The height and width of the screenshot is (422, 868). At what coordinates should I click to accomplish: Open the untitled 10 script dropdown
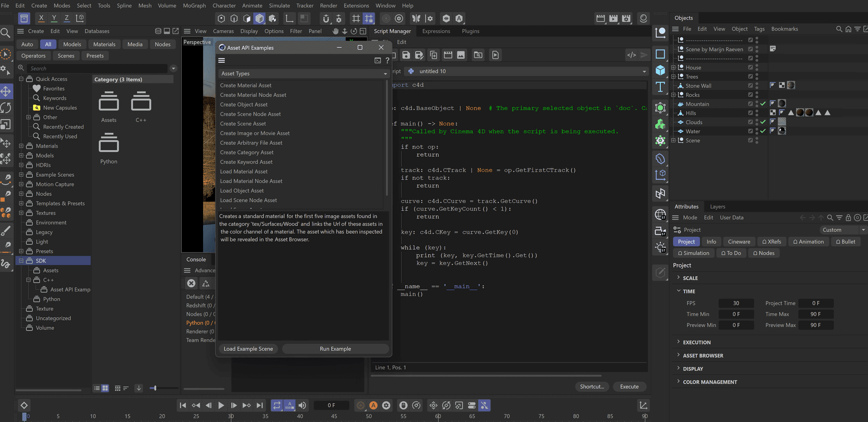coord(526,71)
